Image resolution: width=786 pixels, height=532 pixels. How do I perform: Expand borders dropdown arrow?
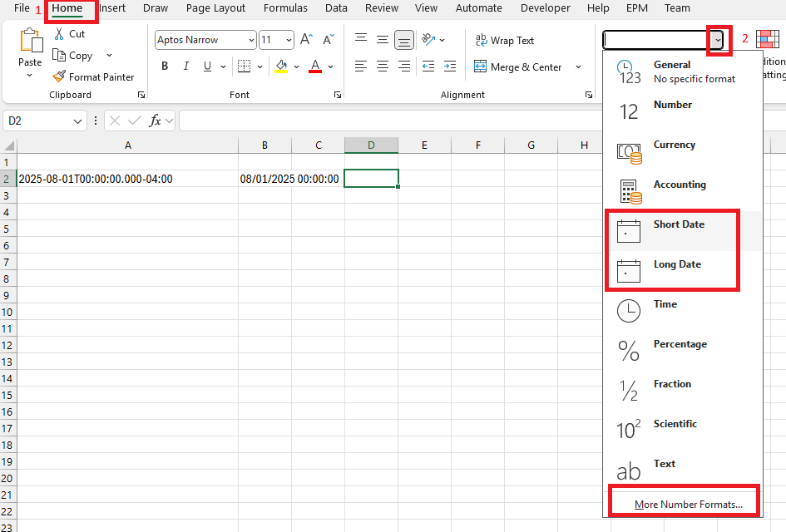coord(260,66)
